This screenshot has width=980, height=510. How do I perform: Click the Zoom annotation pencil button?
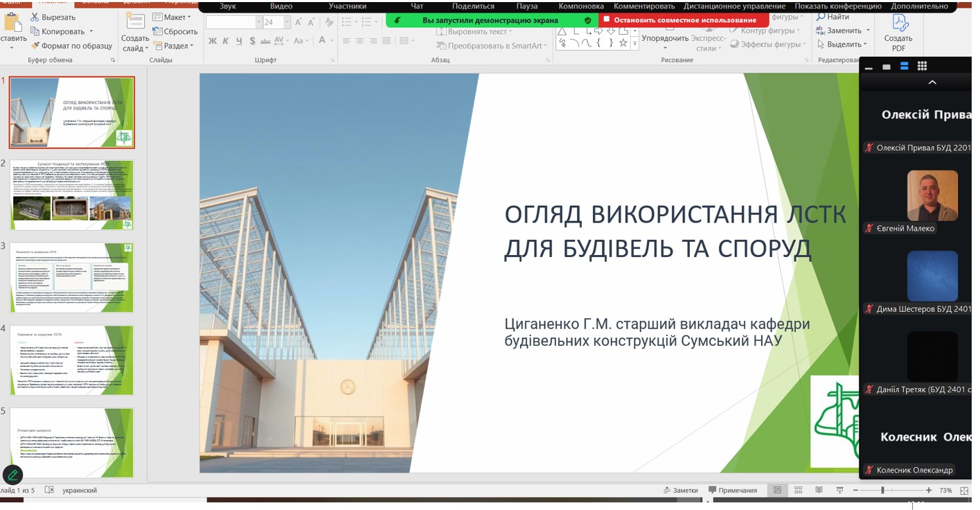pos(12,475)
